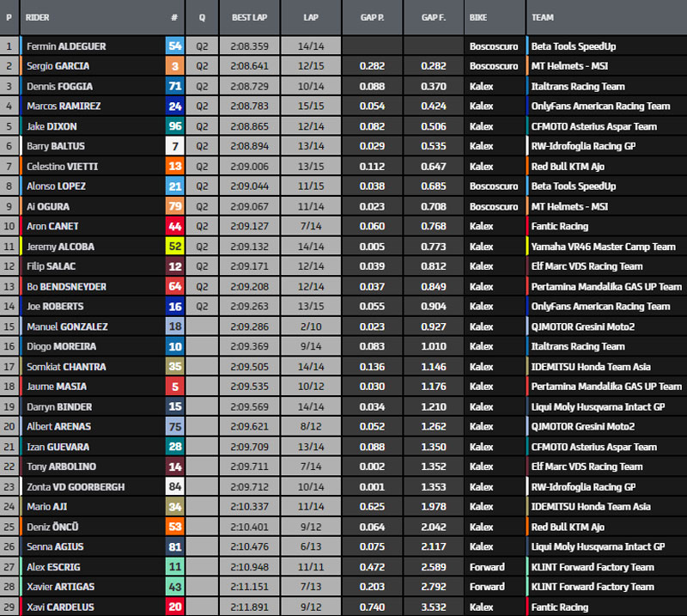Click the blue number 54 badge for Aldeguer
The height and width of the screenshot is (616, 687).
174,46
